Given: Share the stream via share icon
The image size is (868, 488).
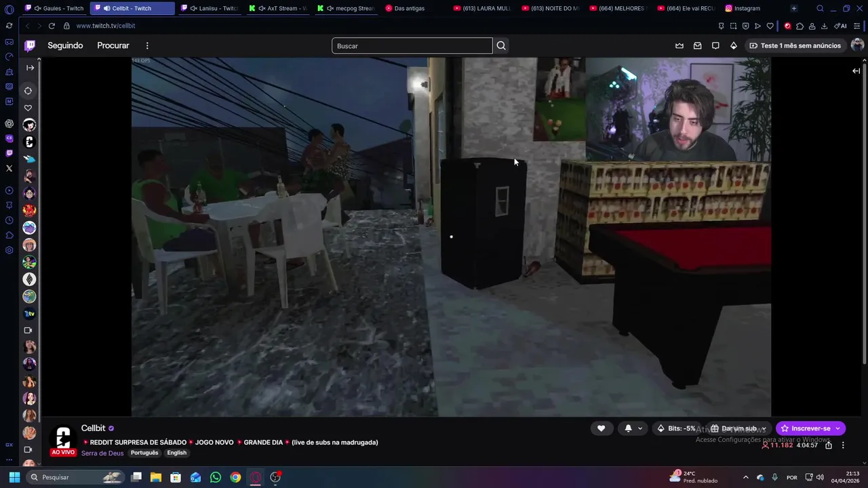Looking at the screenshot, I should tap(829, 445).
